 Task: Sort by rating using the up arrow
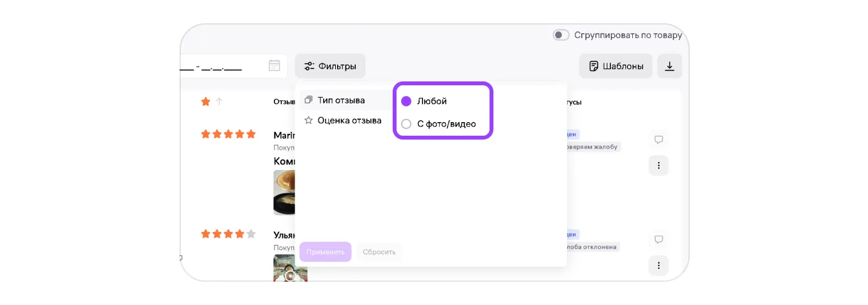pyautogui.click(x=219, y=101)
